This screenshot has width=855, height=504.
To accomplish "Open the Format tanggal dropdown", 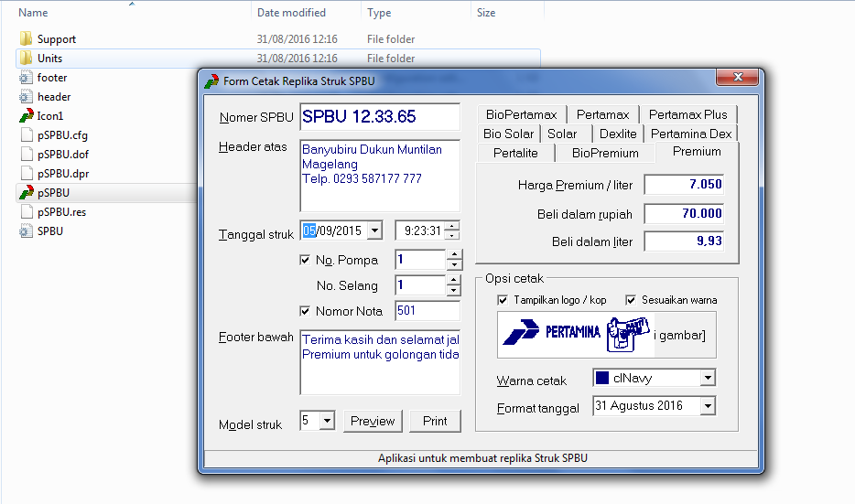I will click(x=708, y=405).
